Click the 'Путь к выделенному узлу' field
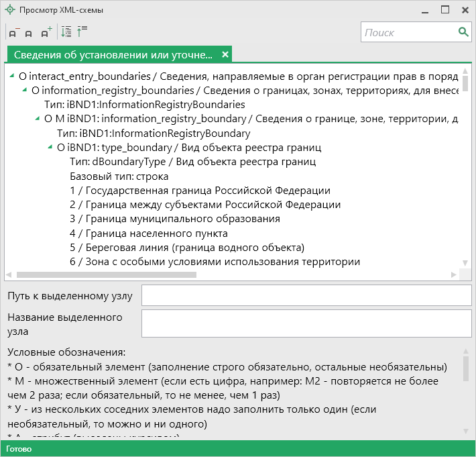This screenshot has width=476, height=457. 306,295
